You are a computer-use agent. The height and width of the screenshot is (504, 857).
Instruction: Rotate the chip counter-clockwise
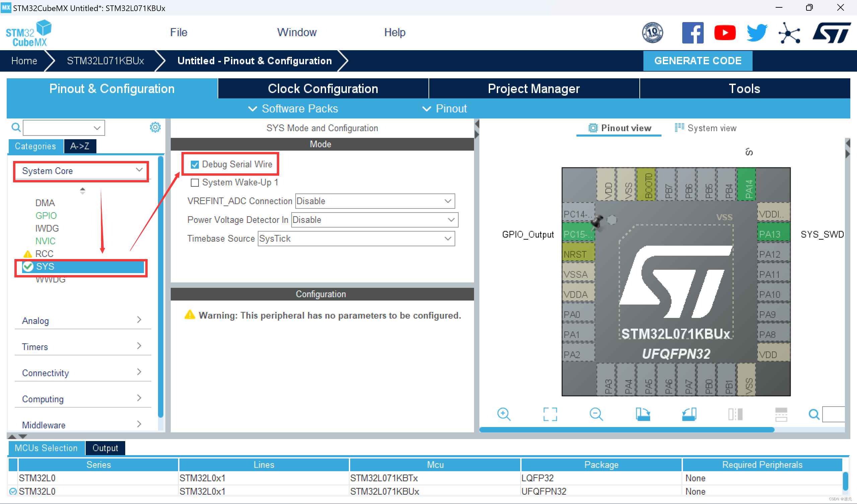pyautogui.click(x=689, y=414)
